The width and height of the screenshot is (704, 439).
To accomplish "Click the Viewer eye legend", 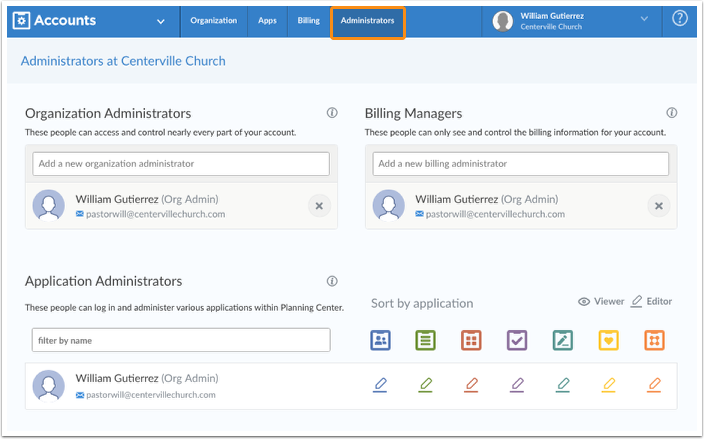I will (601, 302).
